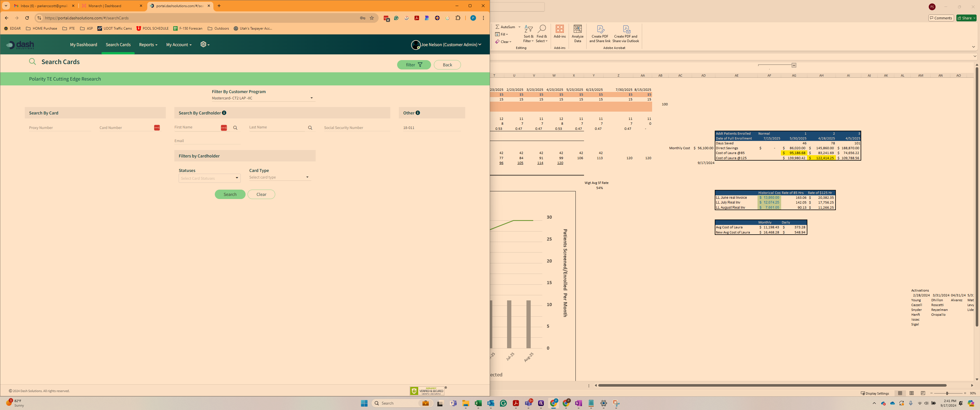This screenshot has height=410, width=980.
Task: Click the password manager icon in Card Number
Action: point(157,128)
